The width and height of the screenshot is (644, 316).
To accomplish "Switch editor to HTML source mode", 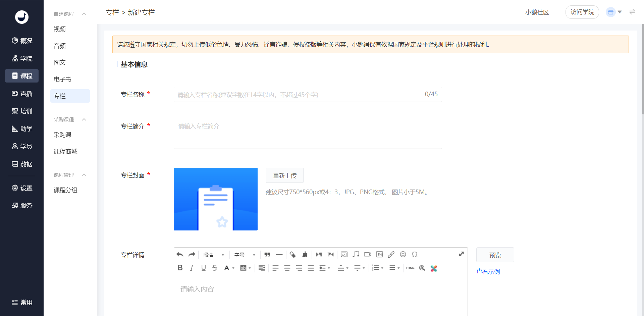I will [410, 268].
